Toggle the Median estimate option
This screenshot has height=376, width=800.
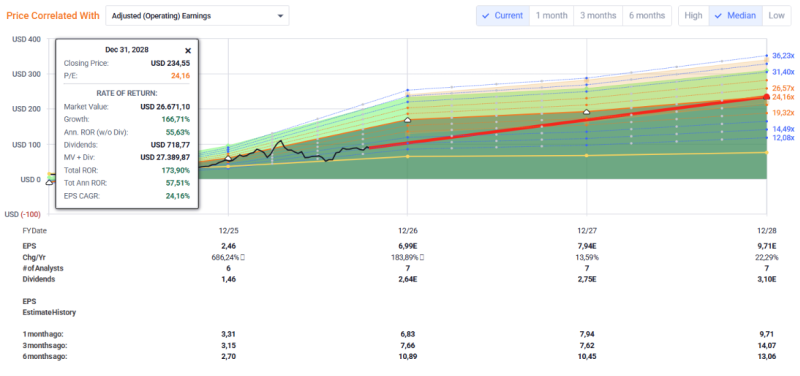[x=736, y=15]
